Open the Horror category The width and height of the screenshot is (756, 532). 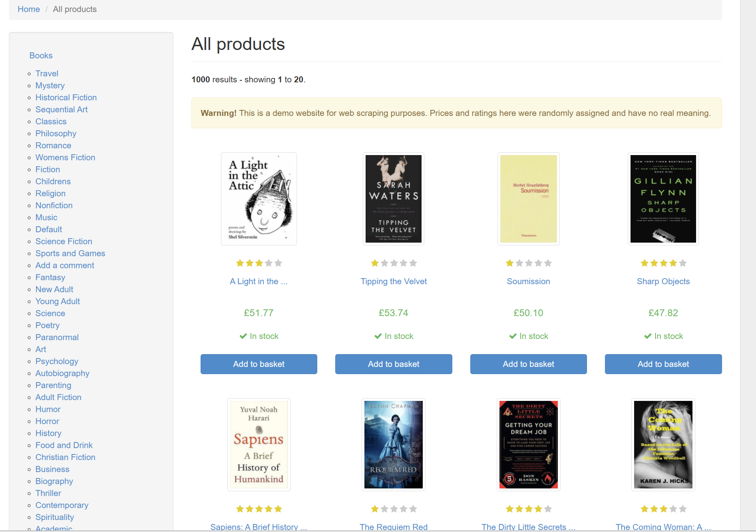[x=47, y=421]
